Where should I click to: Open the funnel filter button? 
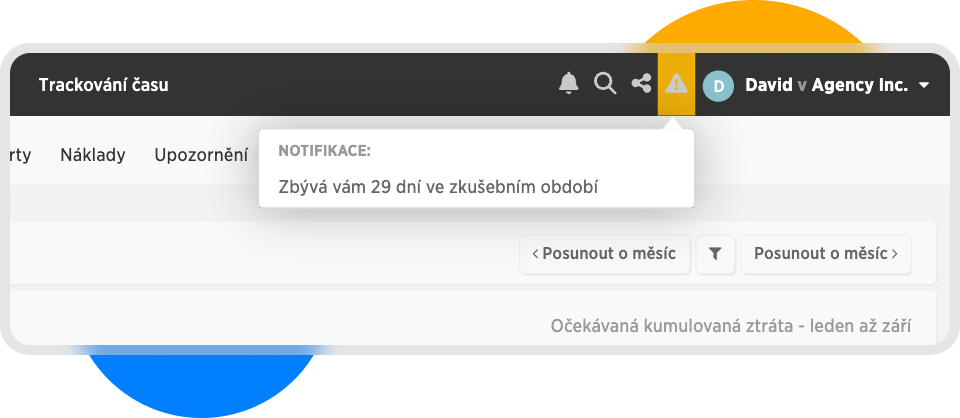715,254
